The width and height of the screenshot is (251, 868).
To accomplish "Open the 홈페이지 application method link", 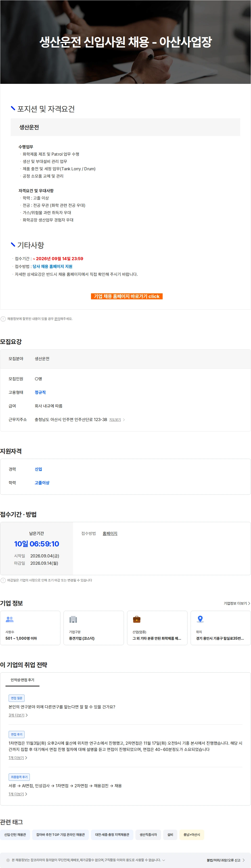I will 110,533.
